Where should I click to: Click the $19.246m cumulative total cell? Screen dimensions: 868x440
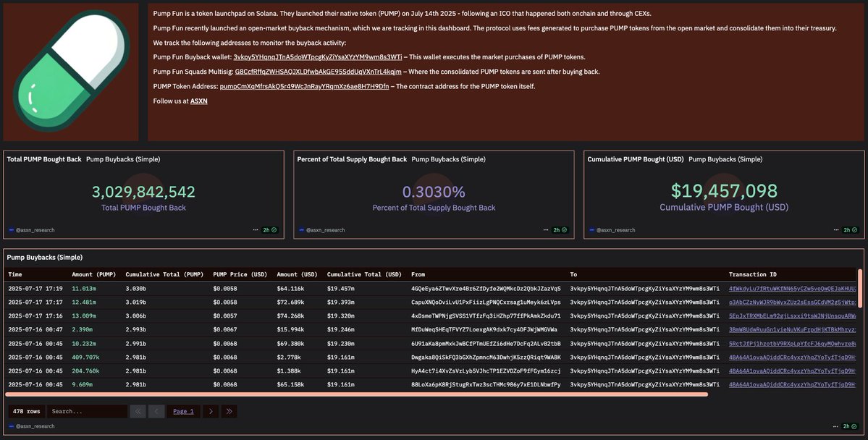[x=341, y=329]
